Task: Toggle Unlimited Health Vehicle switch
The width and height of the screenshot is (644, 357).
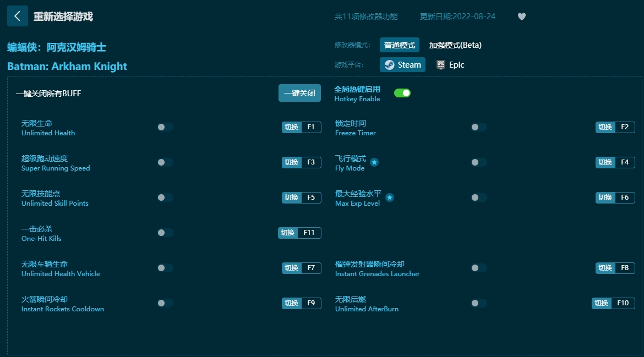Action: pos(165,268)
